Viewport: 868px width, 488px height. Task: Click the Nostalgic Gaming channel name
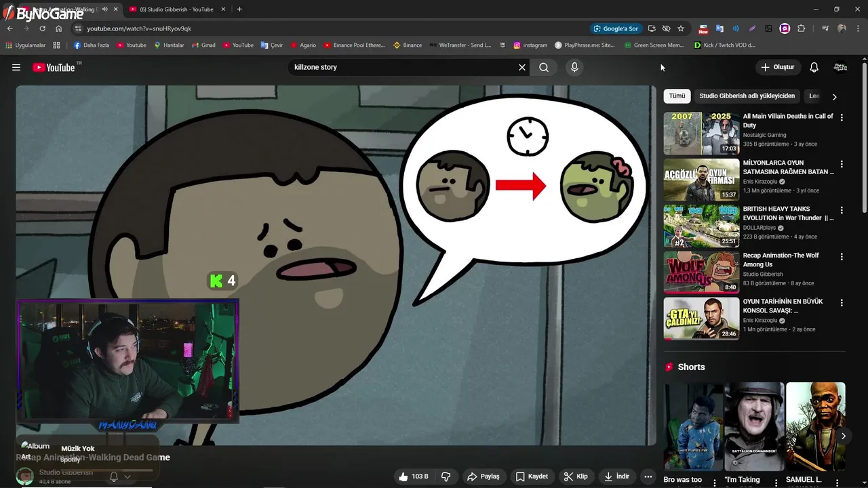tap(764, 135)
